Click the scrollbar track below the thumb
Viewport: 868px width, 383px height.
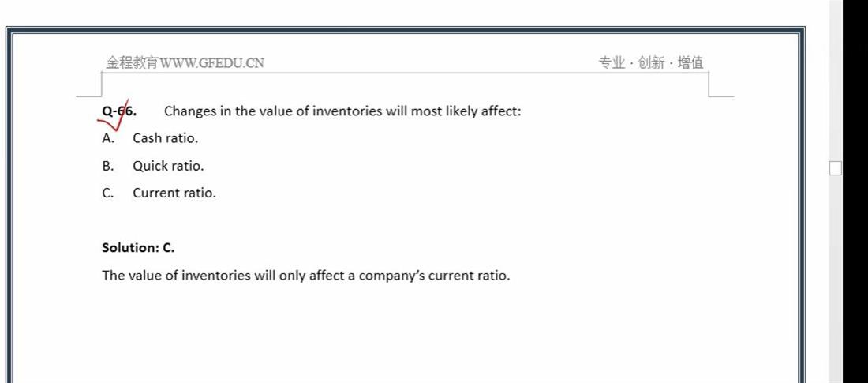coord(836,279)
